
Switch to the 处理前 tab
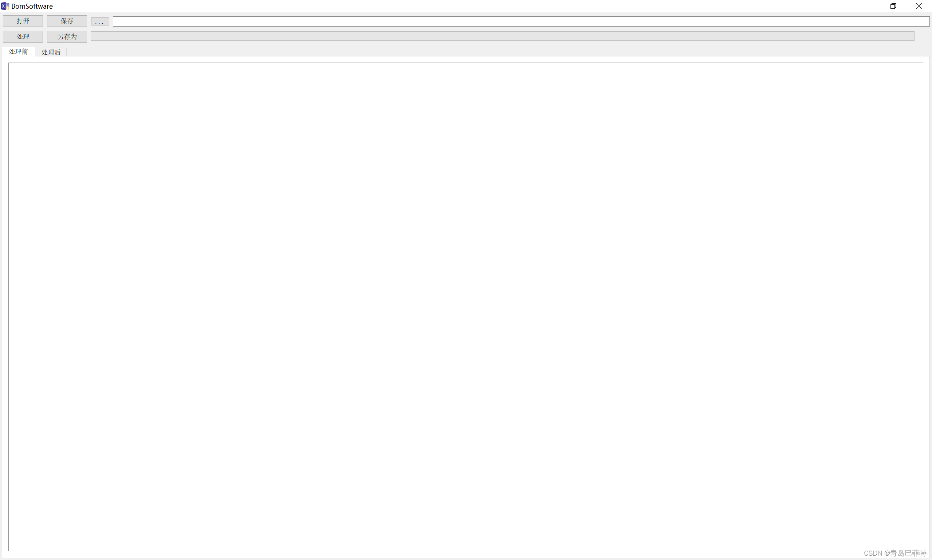tap(19, 52)
